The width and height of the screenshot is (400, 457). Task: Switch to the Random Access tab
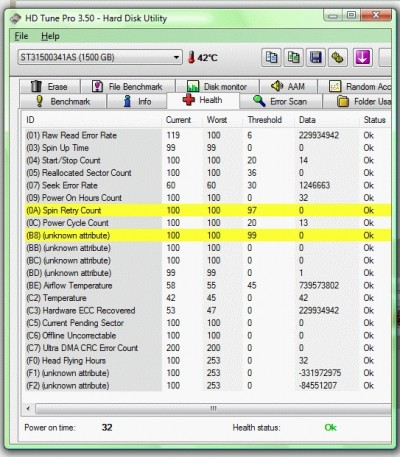355,87
